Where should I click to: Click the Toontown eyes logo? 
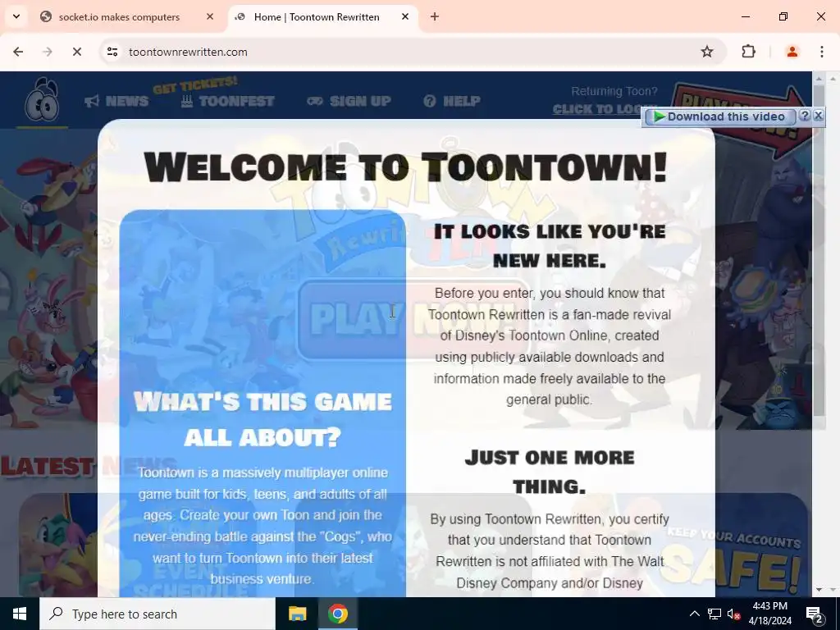(x=42, y=99)
